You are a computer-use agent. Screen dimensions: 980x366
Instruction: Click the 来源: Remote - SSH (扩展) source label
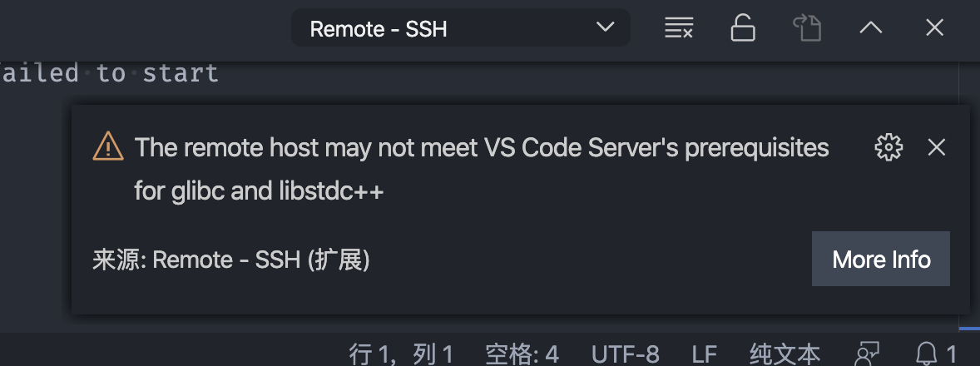pos(231,260)
